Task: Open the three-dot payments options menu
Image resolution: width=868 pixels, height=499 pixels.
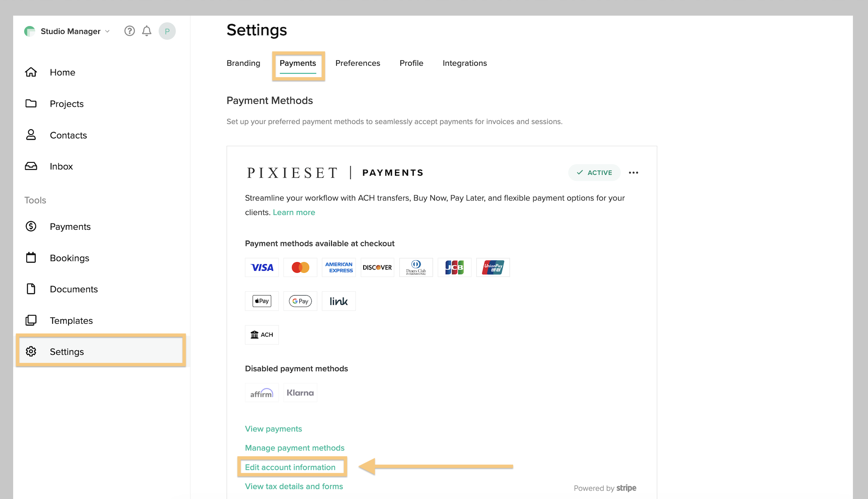Action: coord(633,173)
